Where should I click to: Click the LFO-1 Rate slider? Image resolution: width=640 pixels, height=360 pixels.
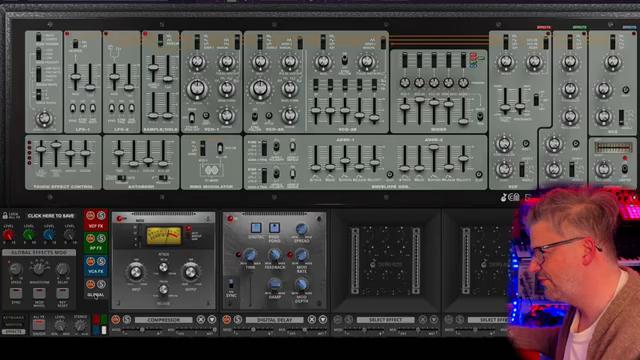(x=76, y=76)
